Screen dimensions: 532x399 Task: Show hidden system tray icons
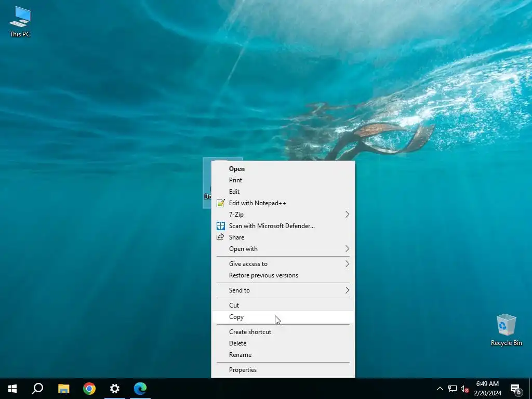(440, 389)
